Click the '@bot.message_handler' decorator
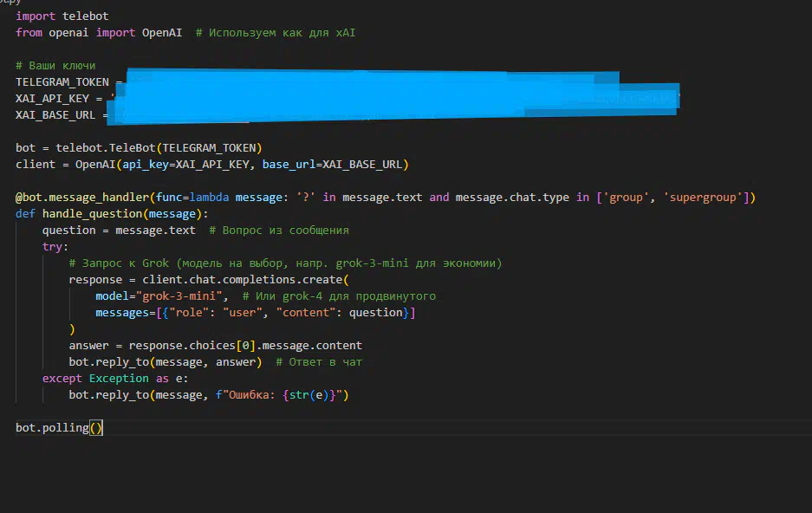The image size is (812, 513). 82,198
